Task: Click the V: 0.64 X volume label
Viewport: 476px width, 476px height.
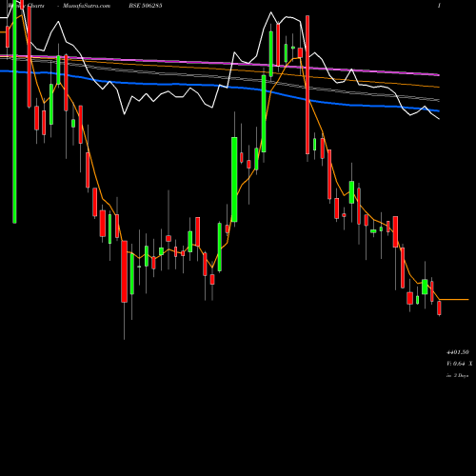Action: click(459, 364)
